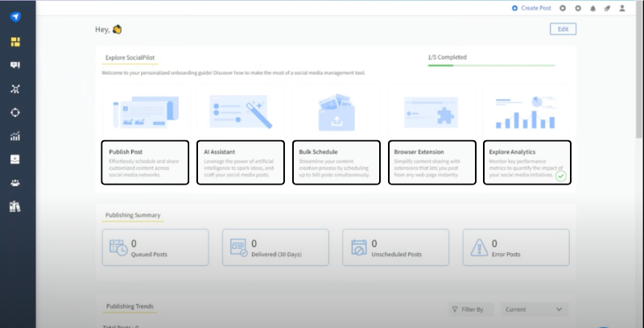
Task: Open the settings gear icon in header
Action: click(x=578, y=8)
